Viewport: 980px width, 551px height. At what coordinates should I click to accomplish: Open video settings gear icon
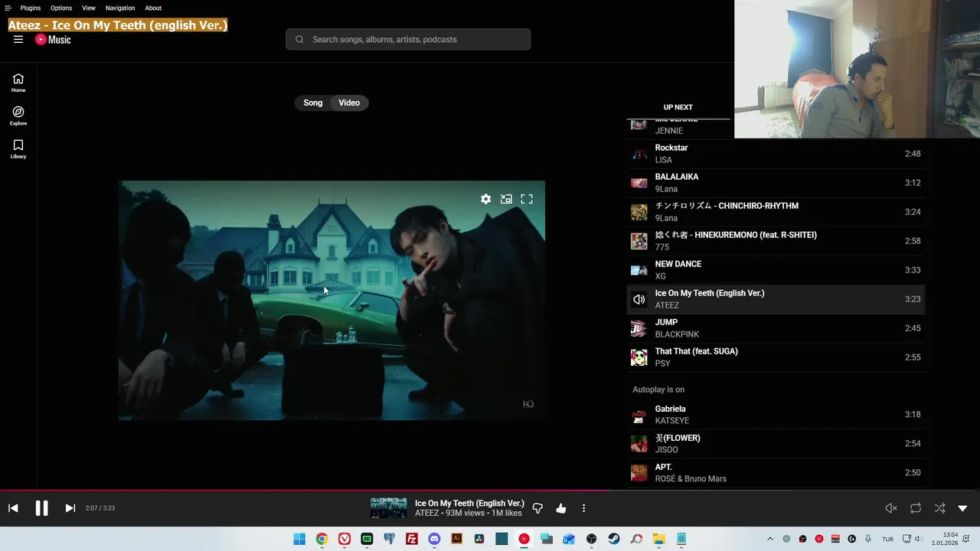[x=485, y=199]
